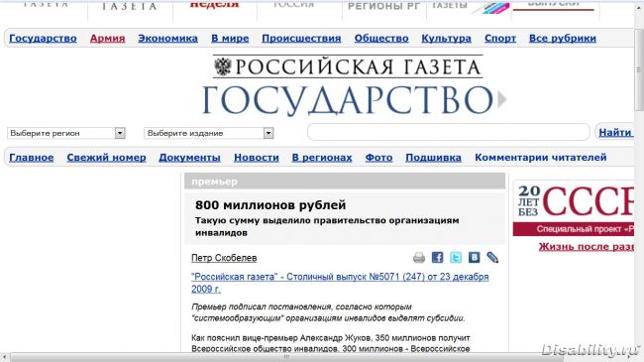The height and width of the screenshot is (362, 644).
Task: Click the left arrow of horizontal scrollbar
Action: click(x=4, y=357)
